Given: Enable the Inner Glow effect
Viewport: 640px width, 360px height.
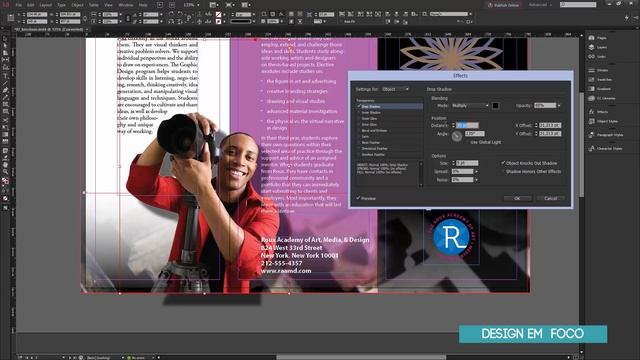Looking at the screenshot, I should pyautogui.click(x=359, y=124).
